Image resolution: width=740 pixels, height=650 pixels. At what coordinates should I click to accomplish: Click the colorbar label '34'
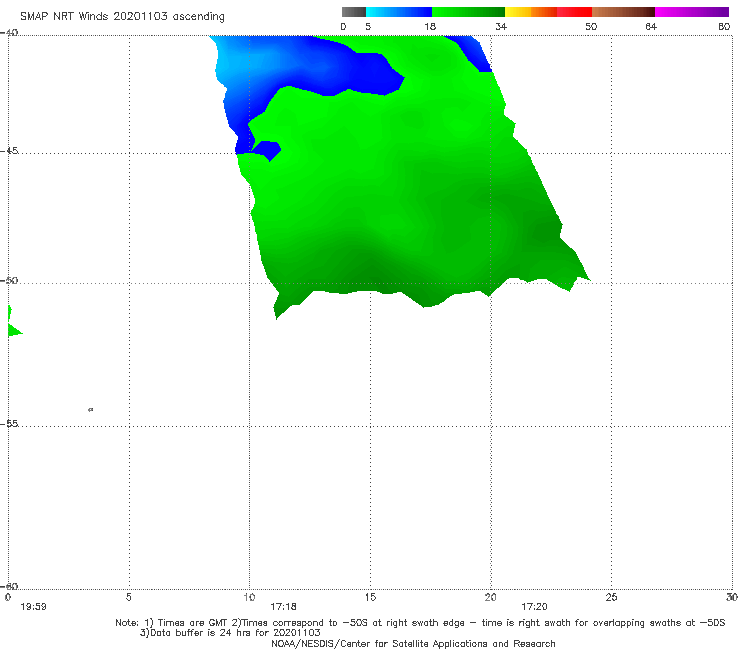tap(501, 26)
